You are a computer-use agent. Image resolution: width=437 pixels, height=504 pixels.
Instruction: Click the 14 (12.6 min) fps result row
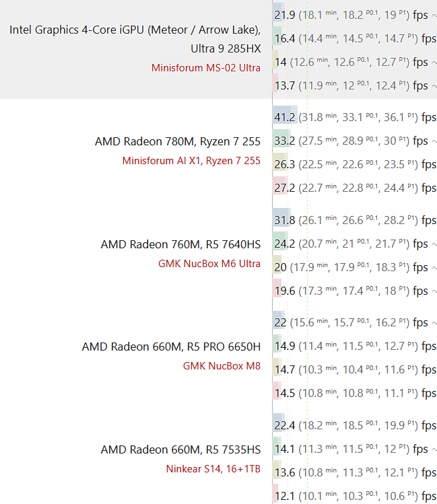355,62
